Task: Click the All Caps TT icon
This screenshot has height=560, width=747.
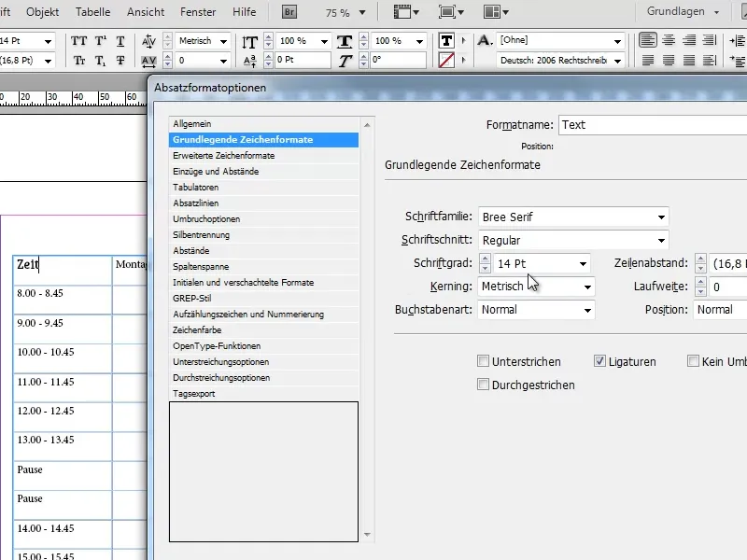Action: (79, 41)
